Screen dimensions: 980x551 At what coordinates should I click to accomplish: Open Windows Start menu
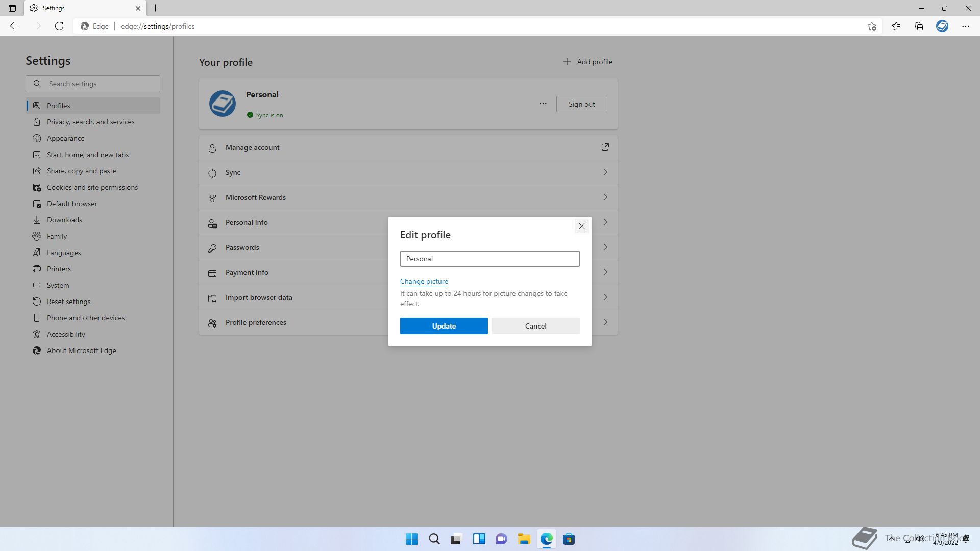pyautogui.click(x=411, y=539)
